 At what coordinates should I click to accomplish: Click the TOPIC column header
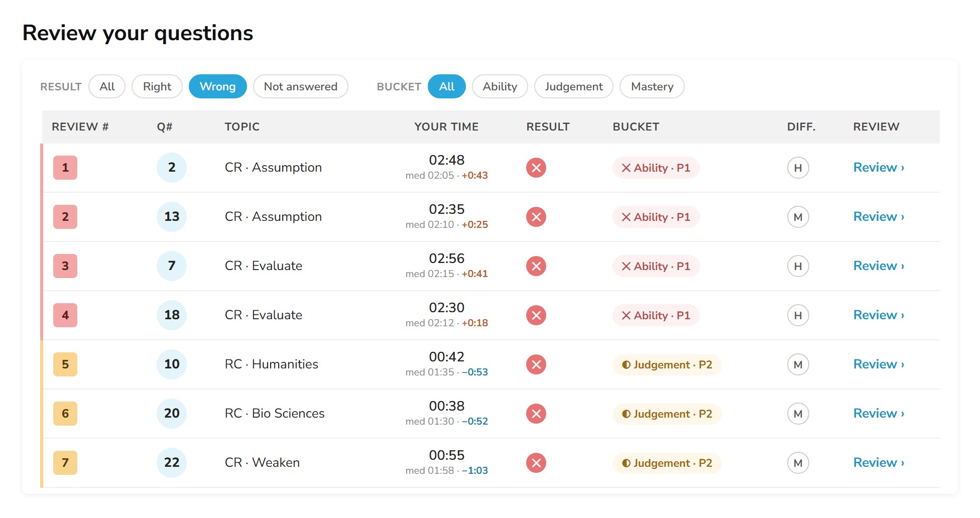pyautogui.click(x=242, y=127)
